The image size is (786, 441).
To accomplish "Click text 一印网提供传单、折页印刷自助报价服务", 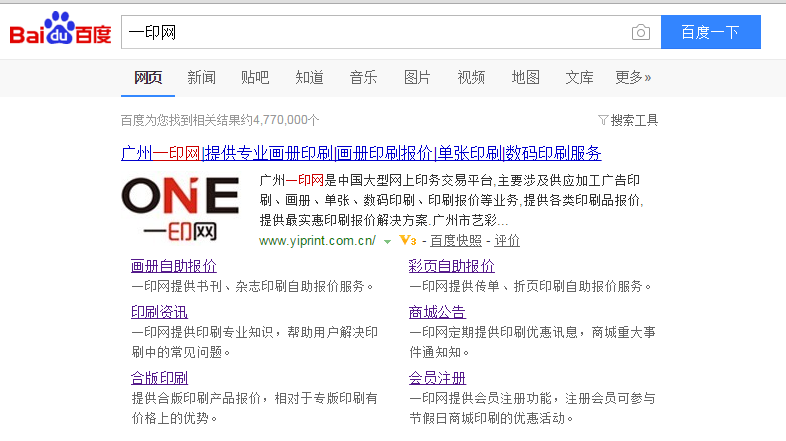I will (530, 287).
